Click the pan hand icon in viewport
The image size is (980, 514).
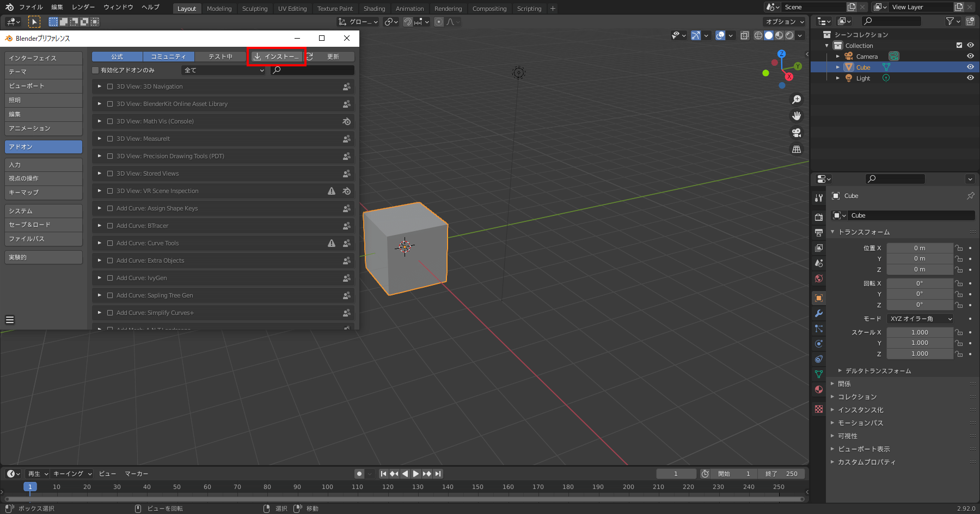pyautogui.click(x=797, y=116)
